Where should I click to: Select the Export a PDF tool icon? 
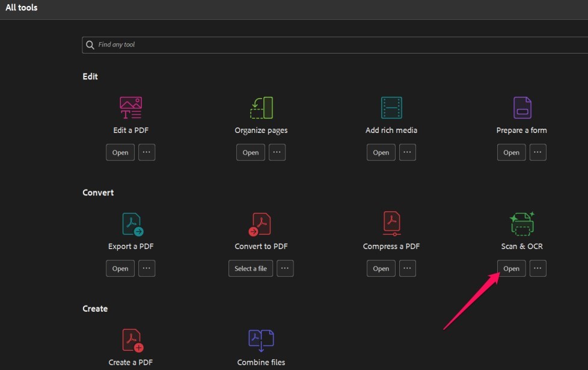click(x=131, y=223)
